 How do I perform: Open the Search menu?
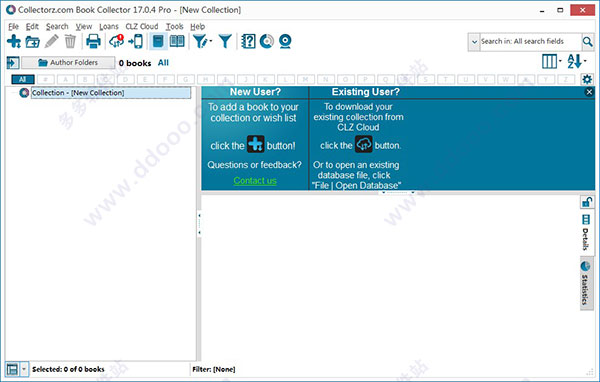[57, 26]
